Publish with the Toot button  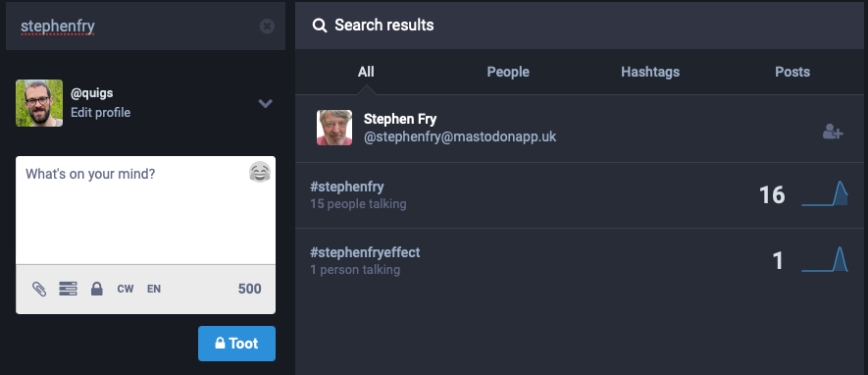tap(237, 344)
